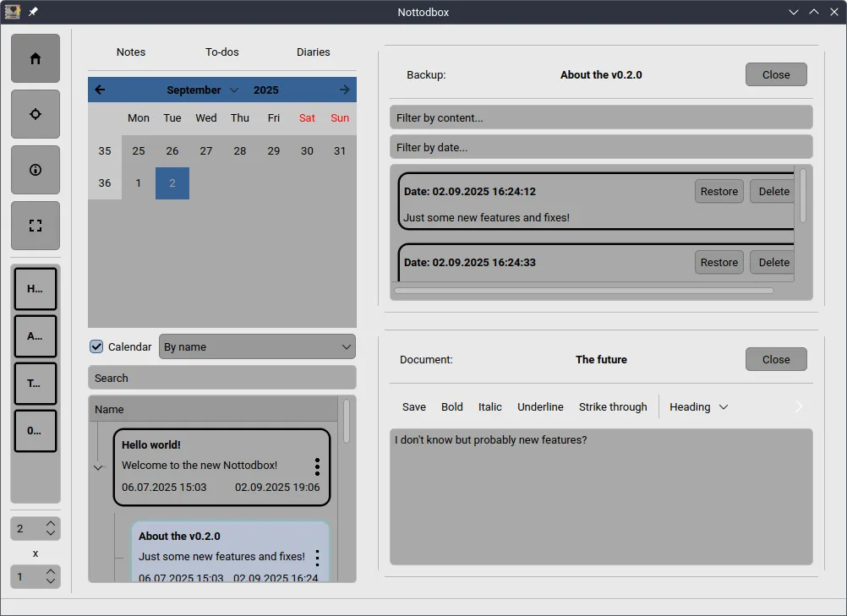This screenshot has width=847, height=616.
Task: Open the Heading dropdown
Action: pos(698,407)
